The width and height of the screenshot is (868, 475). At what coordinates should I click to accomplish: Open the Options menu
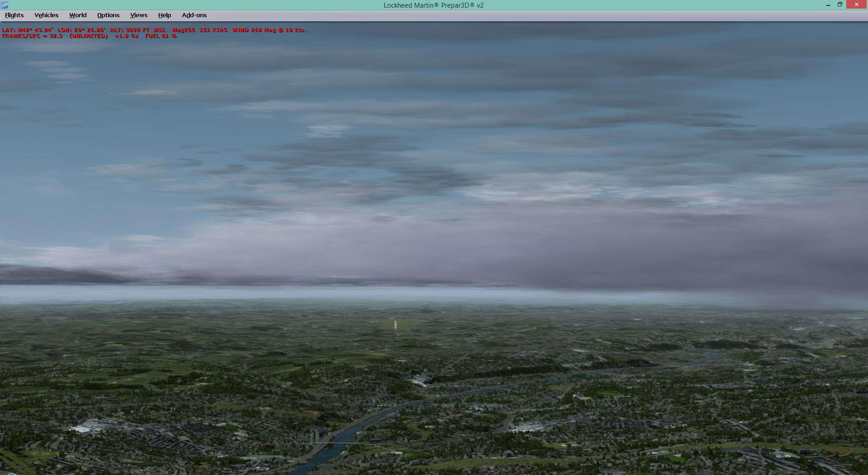pos(108,15)
